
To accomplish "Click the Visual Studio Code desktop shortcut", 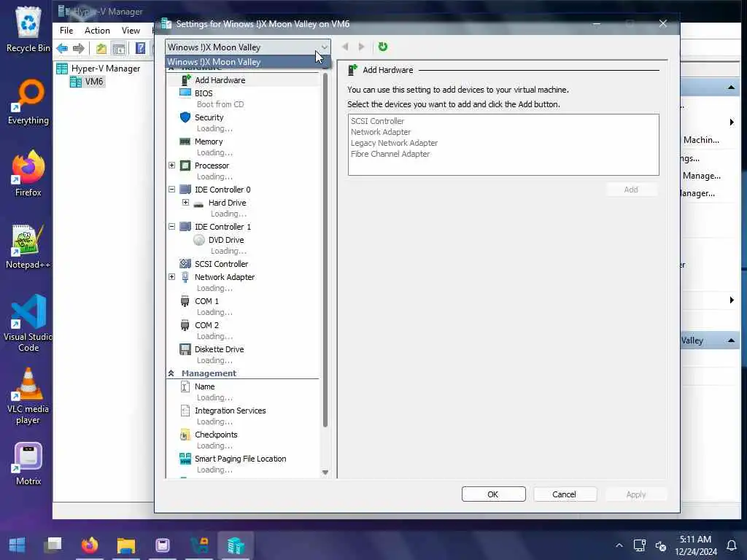I will tap(28, 323).
